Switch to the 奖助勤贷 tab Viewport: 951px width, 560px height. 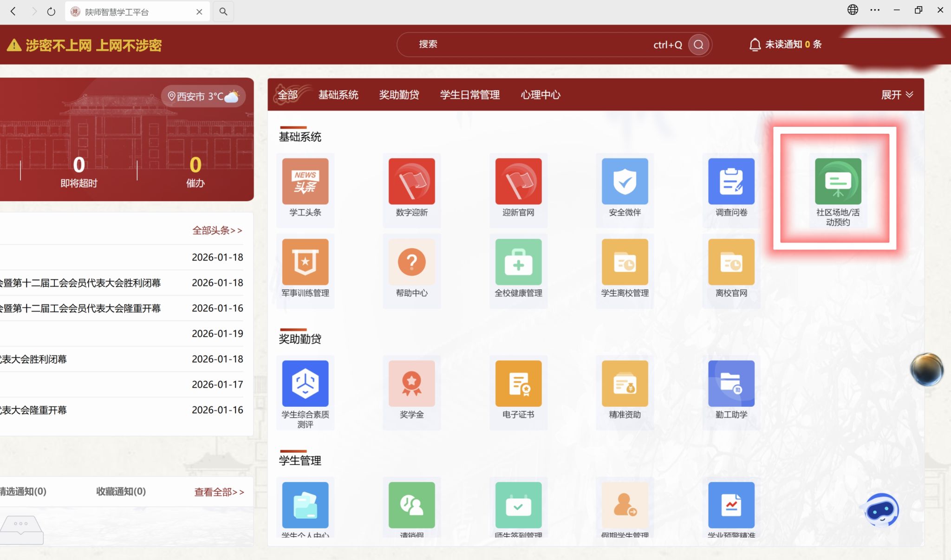399,95
